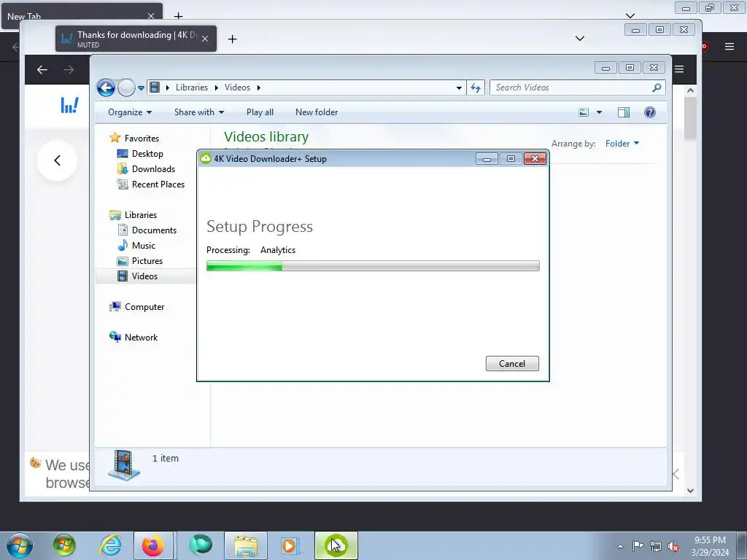Open the Share with menu
The width and height of the screenshot is (747, 560).
click(198, 112)
